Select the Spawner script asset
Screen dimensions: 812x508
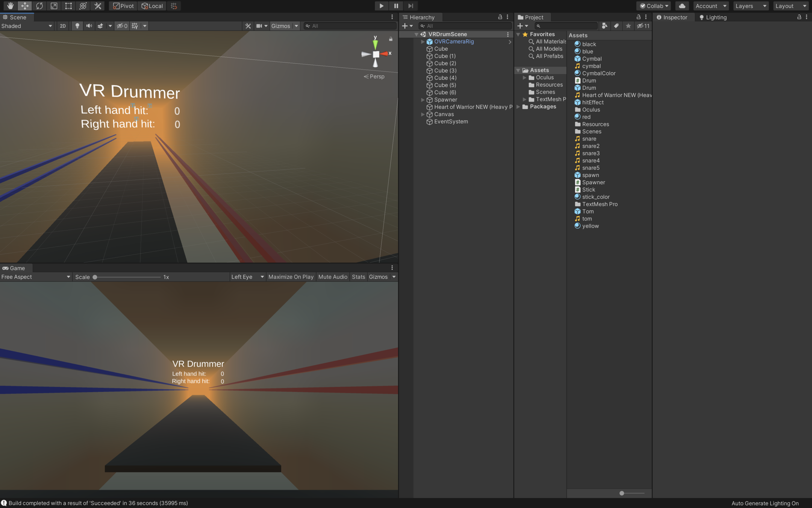click(x=593, y=183)
